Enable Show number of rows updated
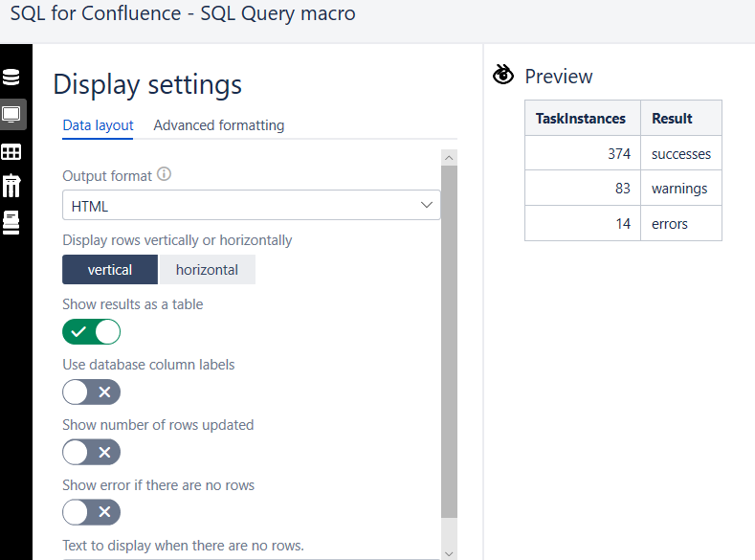 pos(92,452)
